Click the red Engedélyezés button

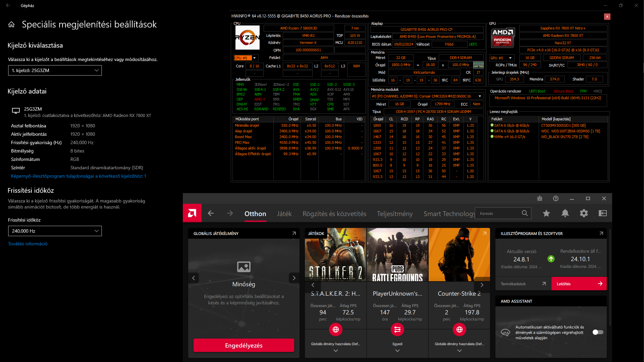pyautogui.click(x=244, y=345)
